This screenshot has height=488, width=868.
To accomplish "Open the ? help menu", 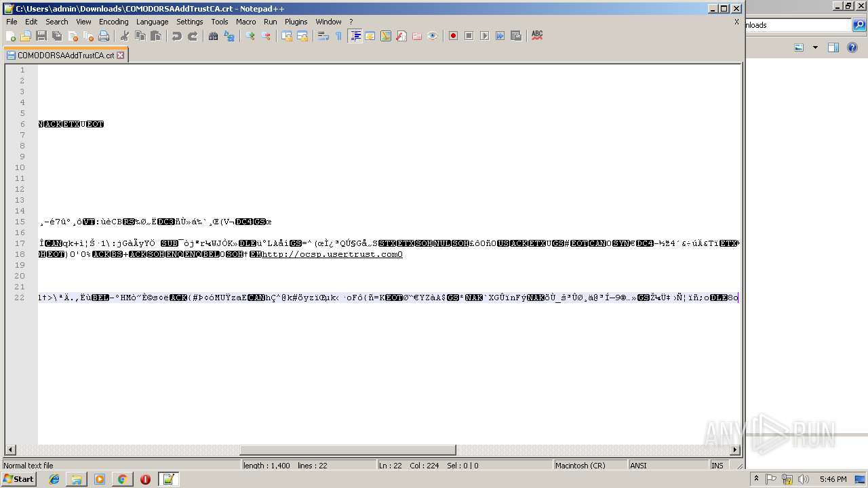I will click(x=351, y=22).
